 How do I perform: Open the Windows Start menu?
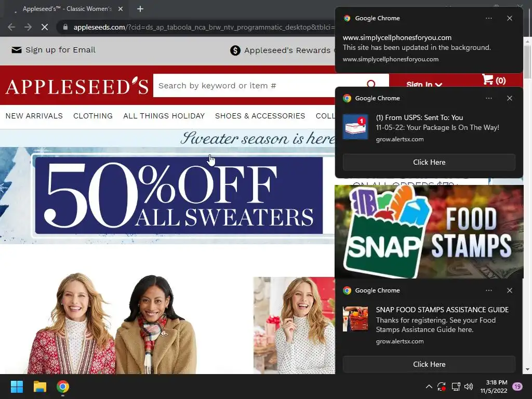point(17,387)
